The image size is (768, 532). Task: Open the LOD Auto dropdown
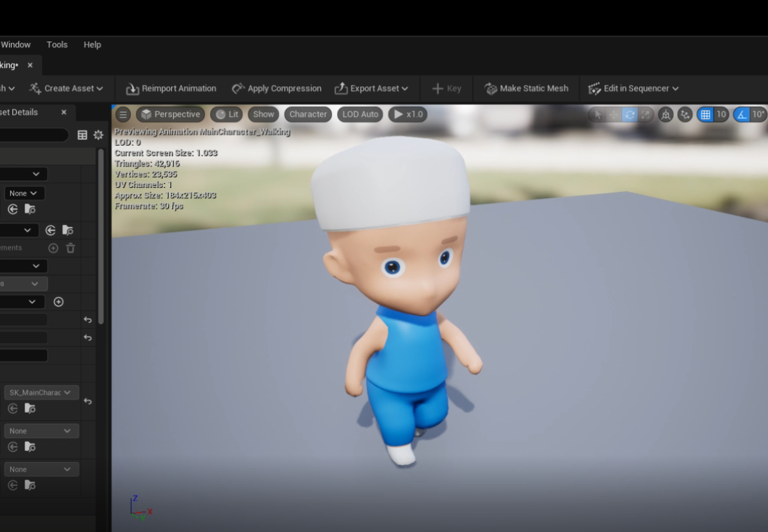(x=360, y=115)
